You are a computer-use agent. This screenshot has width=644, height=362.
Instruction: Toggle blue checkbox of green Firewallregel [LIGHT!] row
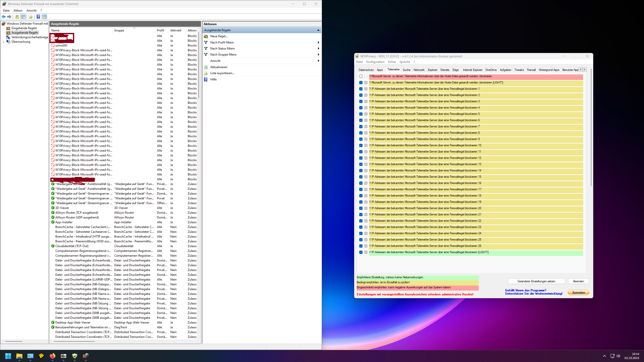[361, 252]
